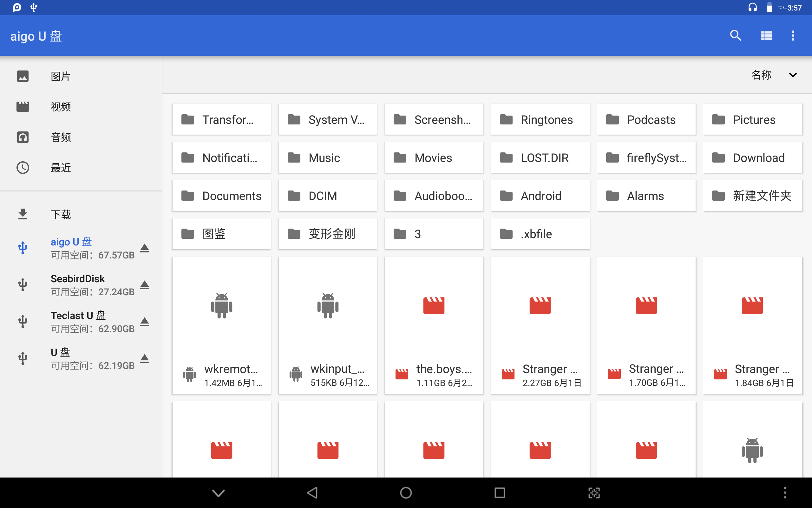
Task: Open the fireflySyst... folder
Action: (x=646, y=157)
